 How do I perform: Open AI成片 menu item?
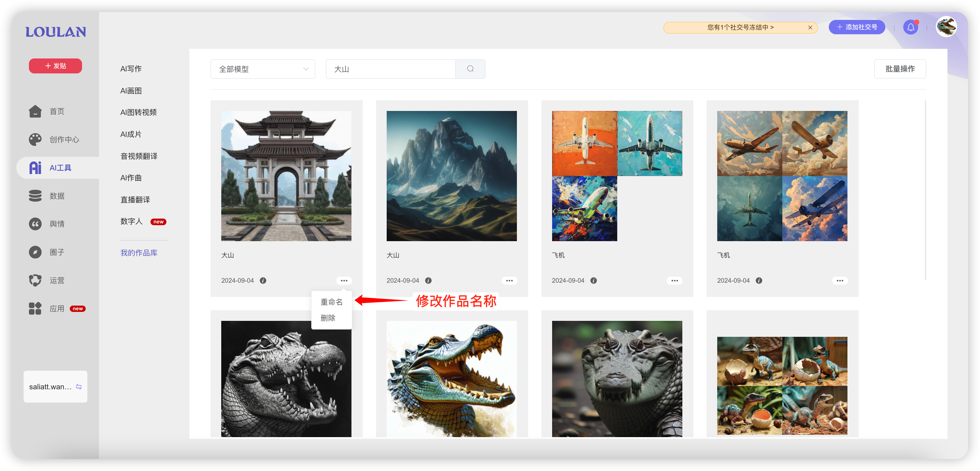(131, 134)
